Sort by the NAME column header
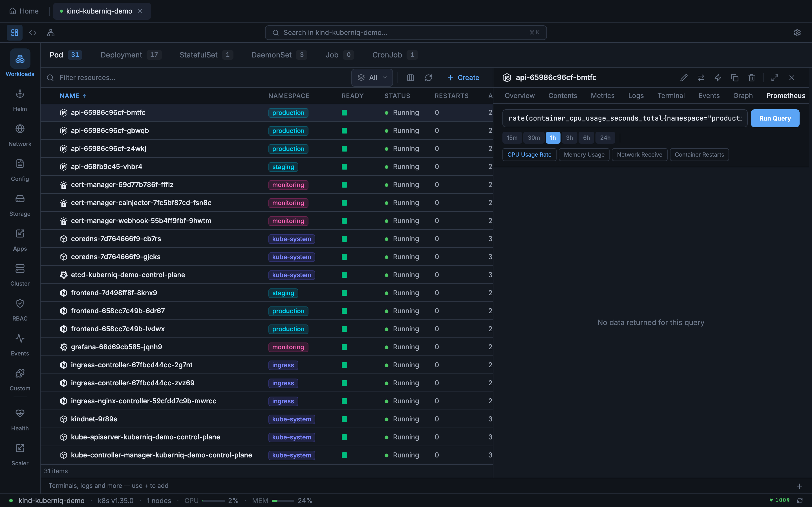812x507 pixels. (x=69, y=96)
